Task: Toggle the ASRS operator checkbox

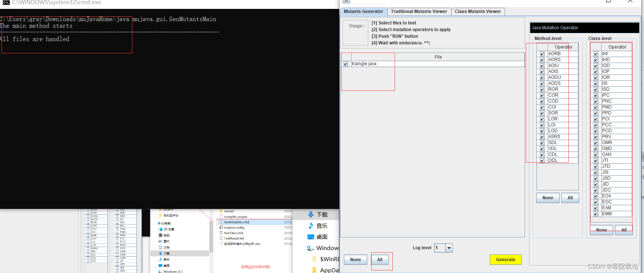Action: coord(542,137)
